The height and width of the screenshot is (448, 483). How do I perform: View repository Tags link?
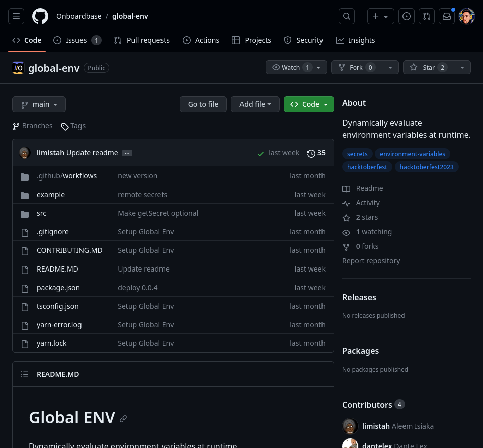click(x=73, y=126)
